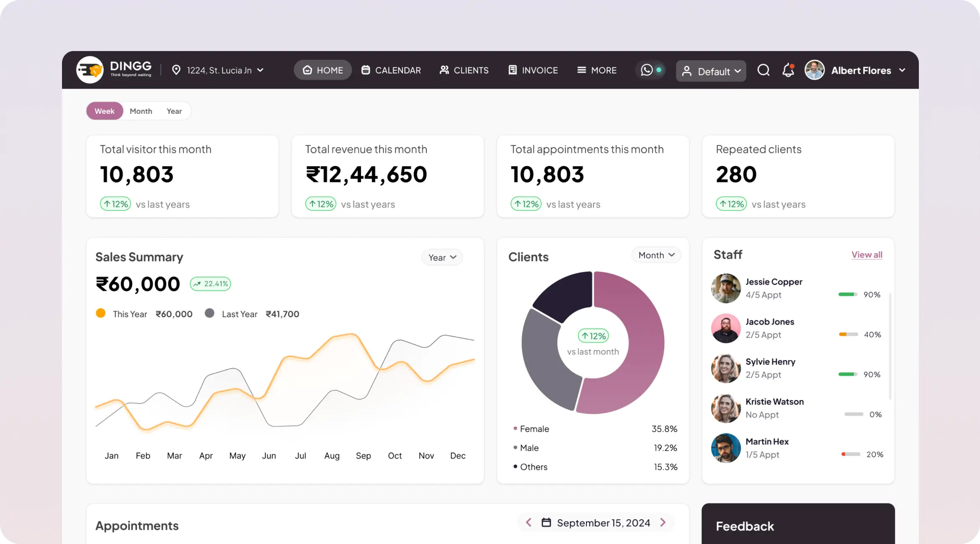The height and width of the screenshot is (544, 980).
Task: Go to next appointment date
Action: tap(663, 522)
